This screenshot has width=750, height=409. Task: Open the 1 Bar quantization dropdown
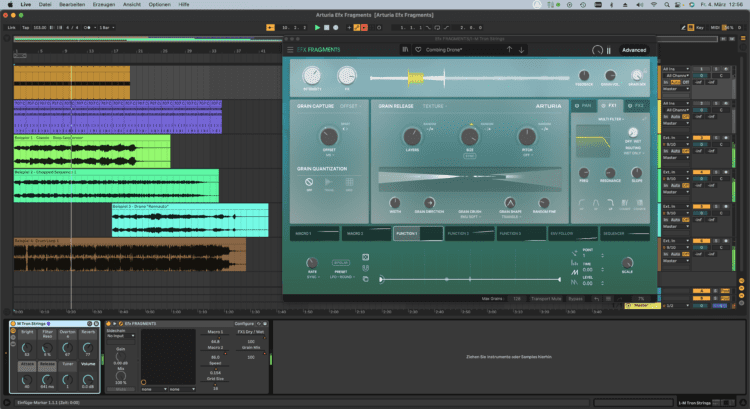pyautogui.click(x=106, y=28)
